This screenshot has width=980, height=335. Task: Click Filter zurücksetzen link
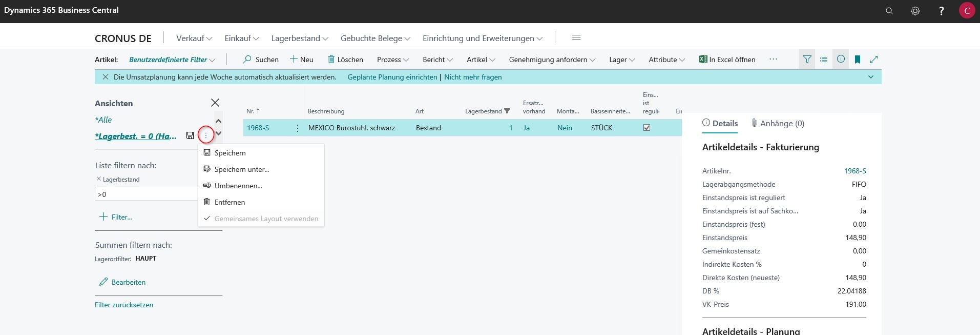click(x=124, y=305)
